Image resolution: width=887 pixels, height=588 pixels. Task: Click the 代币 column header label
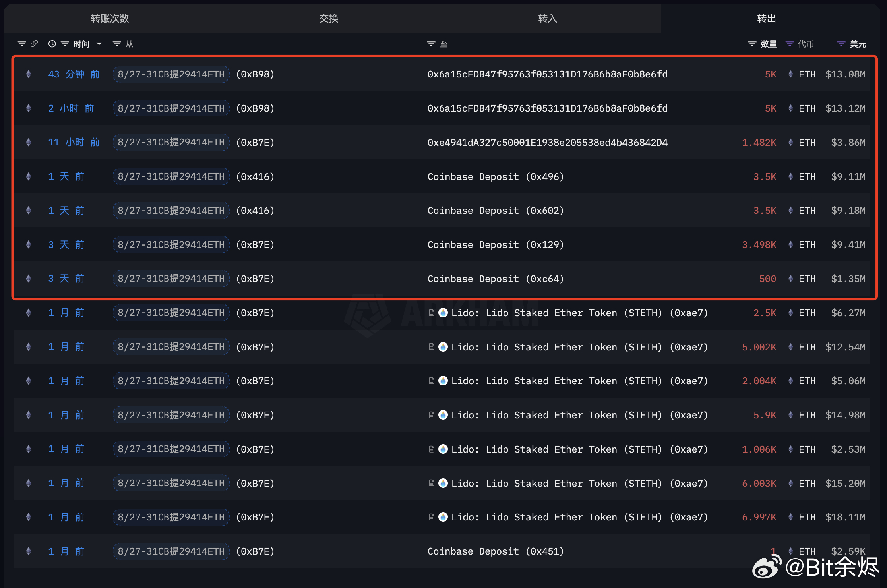click(x=806, y=44)
